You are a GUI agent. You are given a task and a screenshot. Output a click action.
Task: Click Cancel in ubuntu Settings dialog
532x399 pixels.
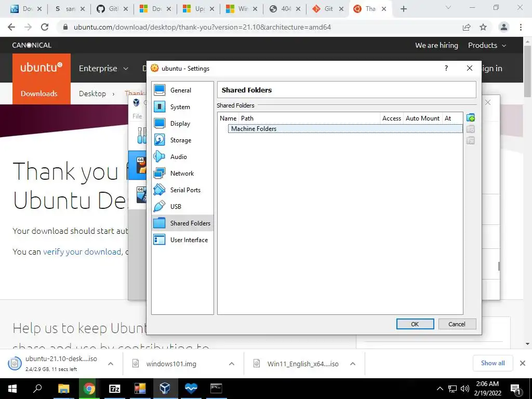[457, 324]
